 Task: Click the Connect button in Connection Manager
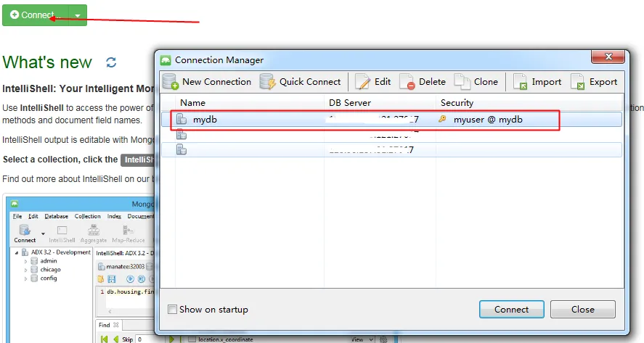coord(511,310)
